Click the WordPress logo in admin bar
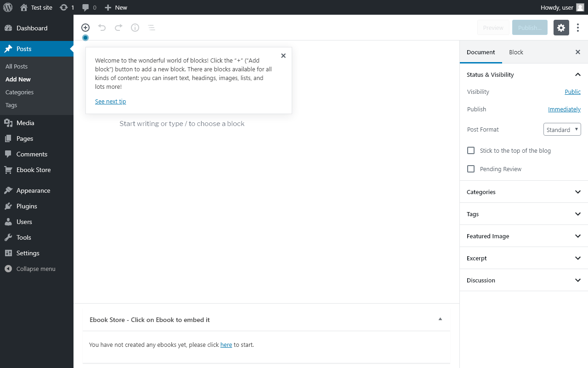 pos(8,7)
